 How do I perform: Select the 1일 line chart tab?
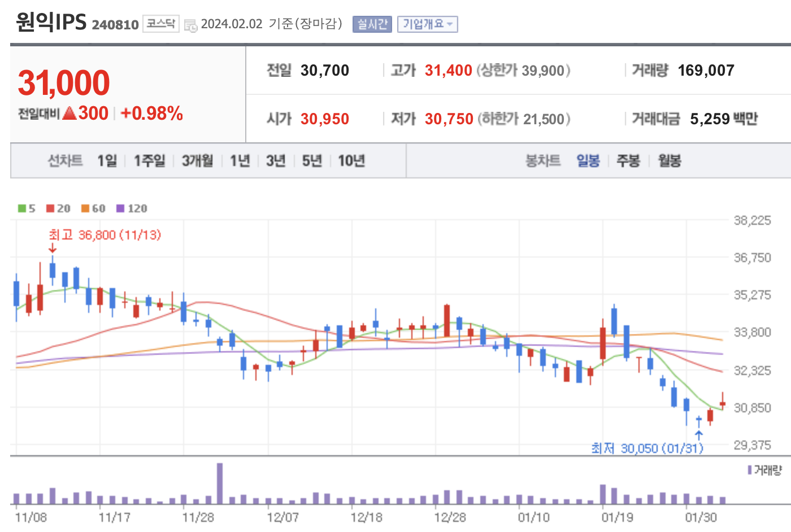click(107, 161)
